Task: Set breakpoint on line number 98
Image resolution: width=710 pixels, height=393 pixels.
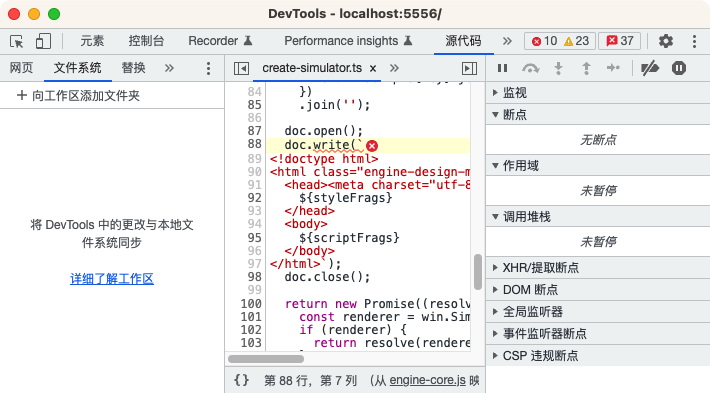Action: coord(254,277)
